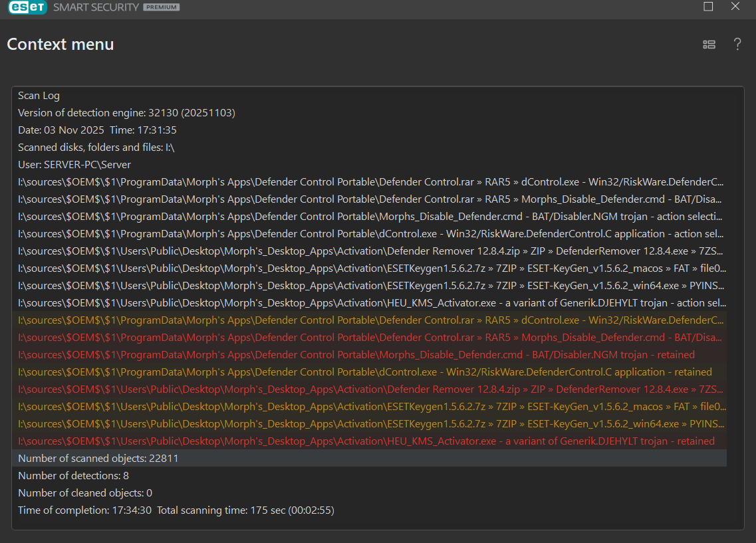The height and width of the screenshot is (543, 756).
Task: Click the scan date and time line
Action: point(97,130)
